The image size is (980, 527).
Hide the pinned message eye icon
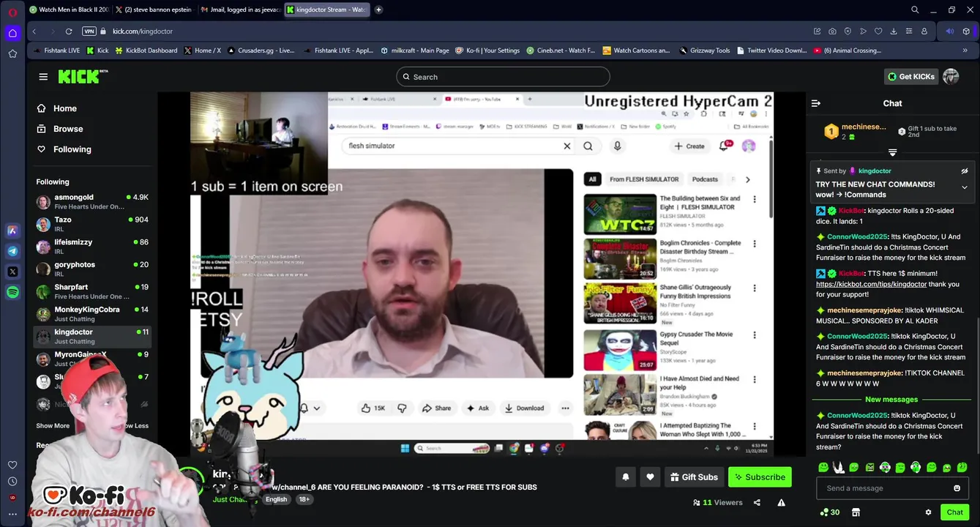coord(965,171)
